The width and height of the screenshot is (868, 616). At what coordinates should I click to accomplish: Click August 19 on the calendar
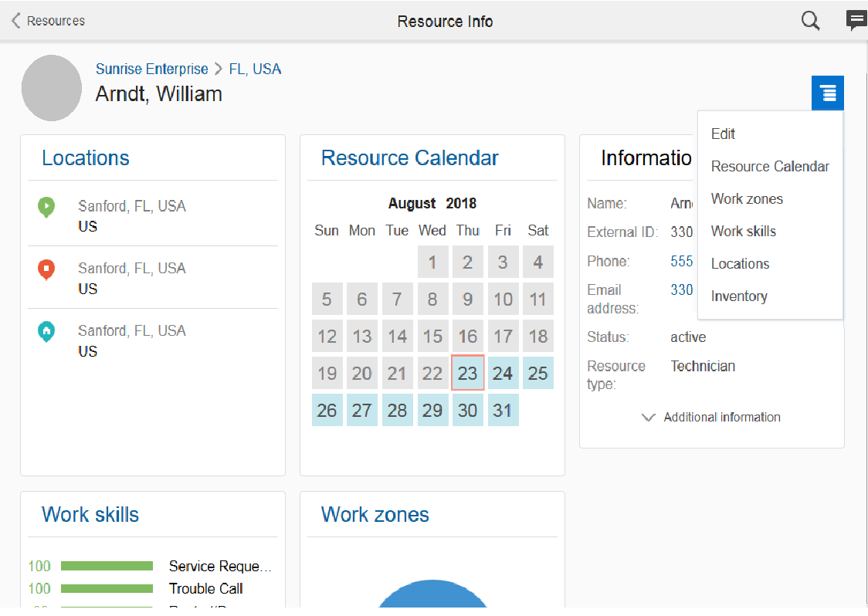[327, 373]
